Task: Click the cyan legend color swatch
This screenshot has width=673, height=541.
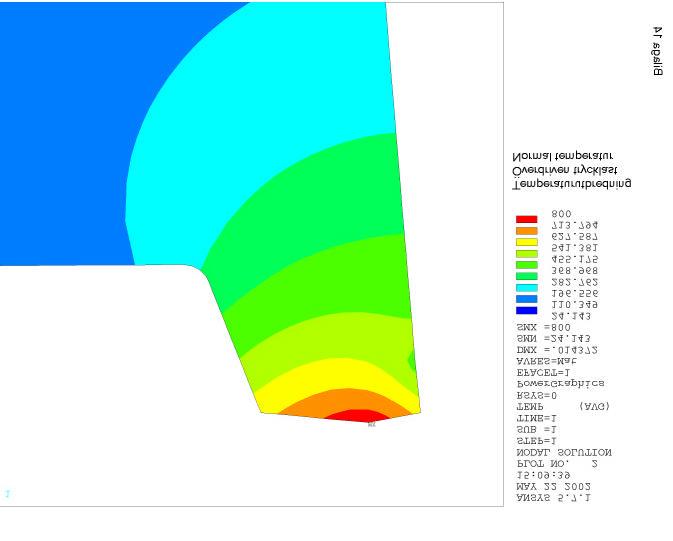Action: [x=526, y=288]
